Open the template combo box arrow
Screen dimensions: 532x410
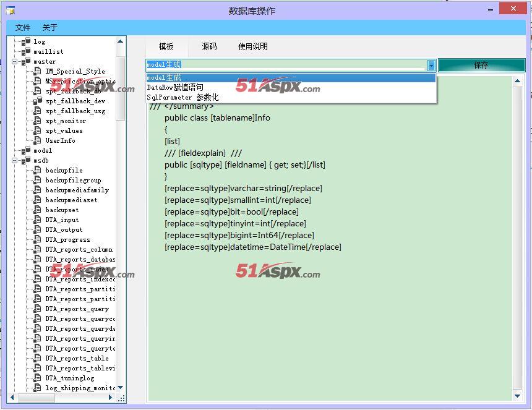click(x=431, y=65)
